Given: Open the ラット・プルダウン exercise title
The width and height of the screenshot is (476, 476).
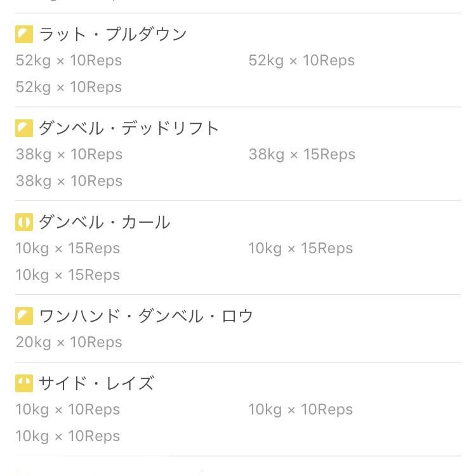Looking at the screenshot, I should [112, 34].
